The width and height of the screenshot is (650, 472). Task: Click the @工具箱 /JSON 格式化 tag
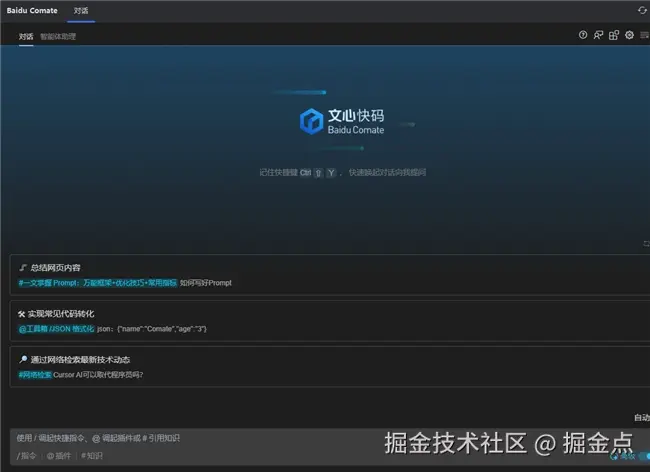(x=56, y=329)
